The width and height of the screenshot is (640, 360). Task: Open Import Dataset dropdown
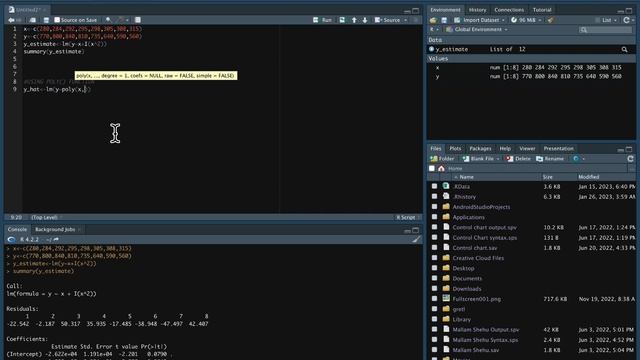point(480,20)
